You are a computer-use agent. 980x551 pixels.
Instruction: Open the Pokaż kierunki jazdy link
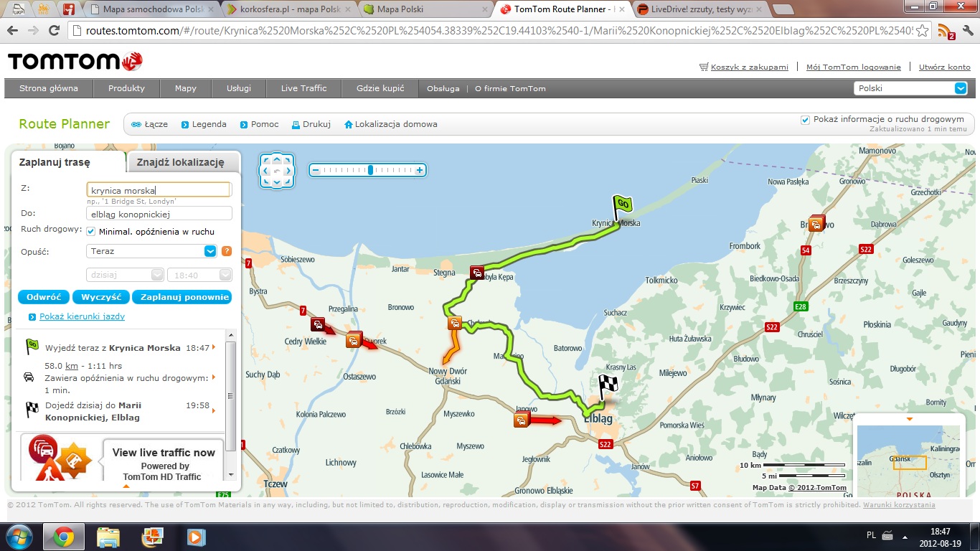pos(82,316)
